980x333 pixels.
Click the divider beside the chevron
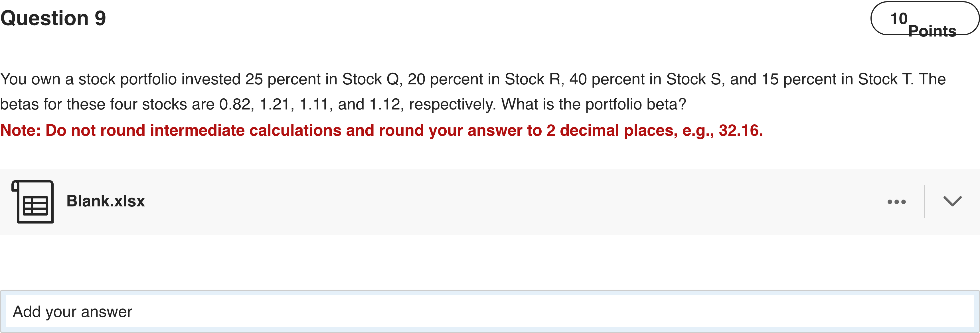coord(924,202)
